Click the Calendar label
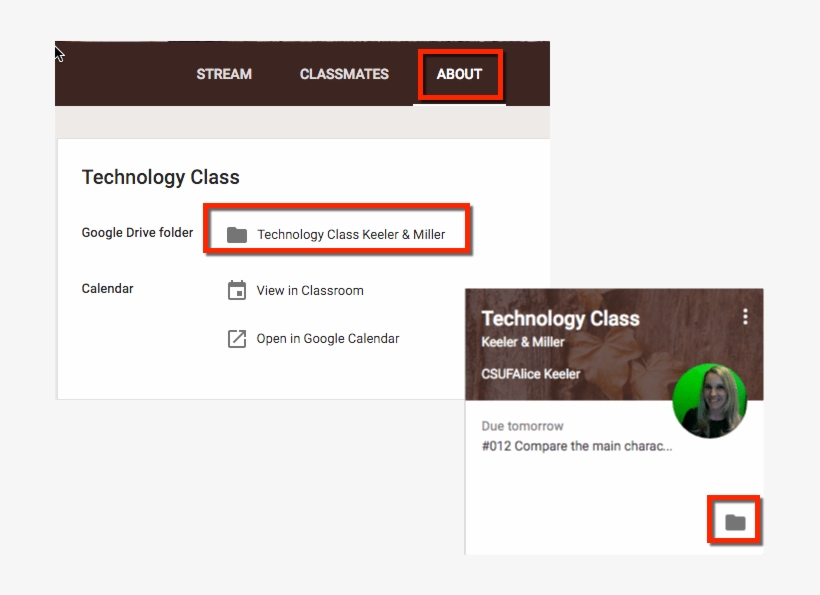This screenshot has height=595, width=820. [107, 289]
